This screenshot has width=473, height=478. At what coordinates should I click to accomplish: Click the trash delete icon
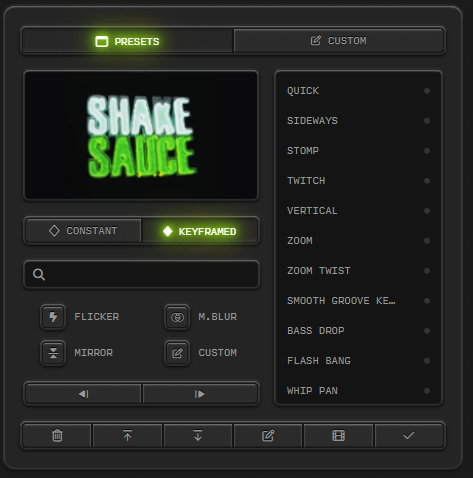(x=57, y=435)
